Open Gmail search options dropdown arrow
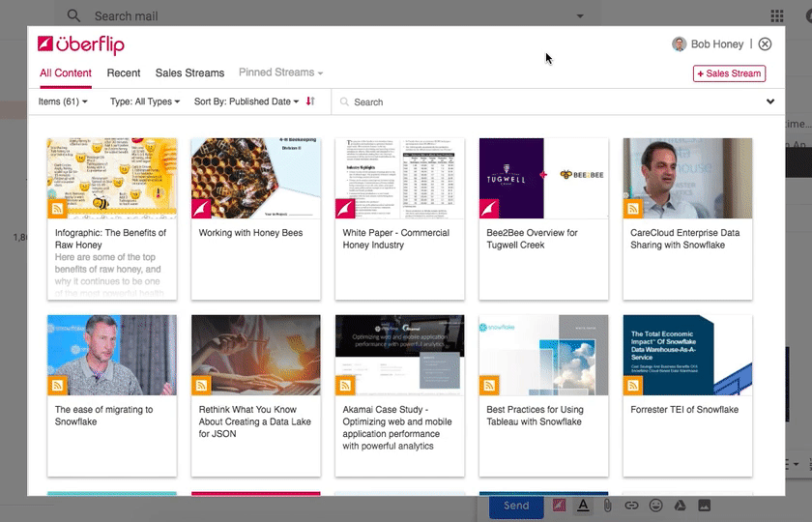 point(580,16)
